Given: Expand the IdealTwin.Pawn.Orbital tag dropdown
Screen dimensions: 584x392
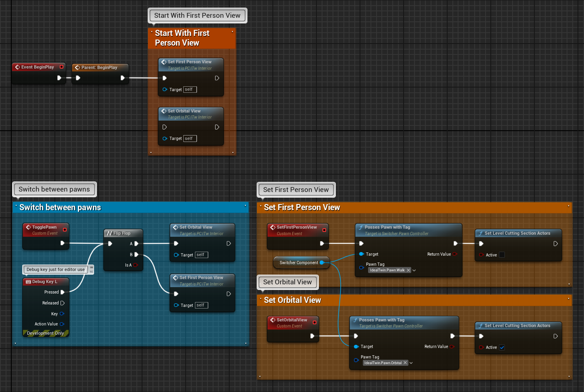Looking at the screenshot, I should 411,363.
